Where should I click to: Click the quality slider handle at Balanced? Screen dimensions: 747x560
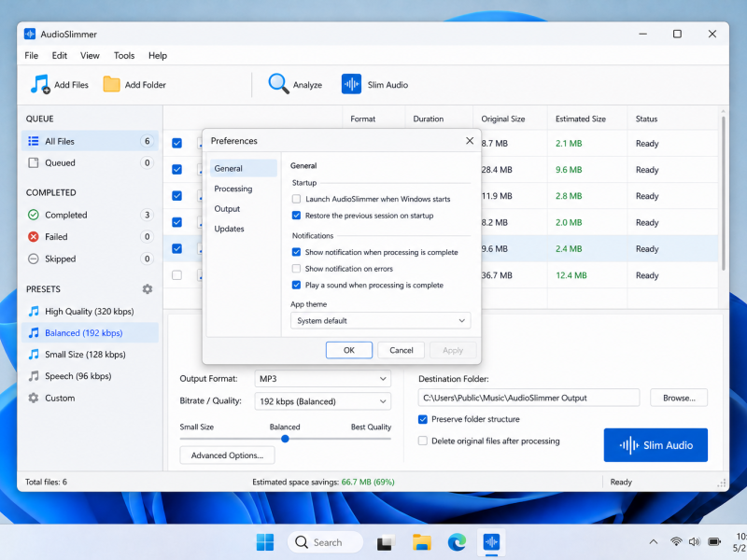[285, 439]
